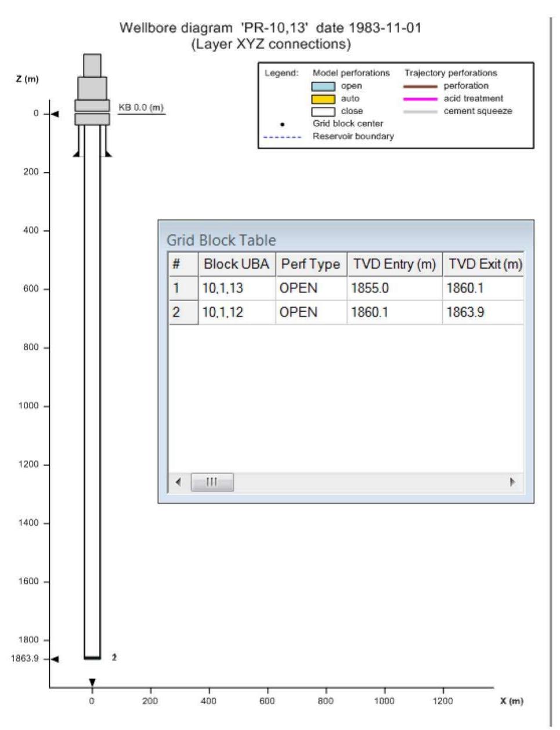The height and width of the screenshot is (730, 560).
Task: Click the Grid block center dot symbol
Action: click(x=283, y=124)
